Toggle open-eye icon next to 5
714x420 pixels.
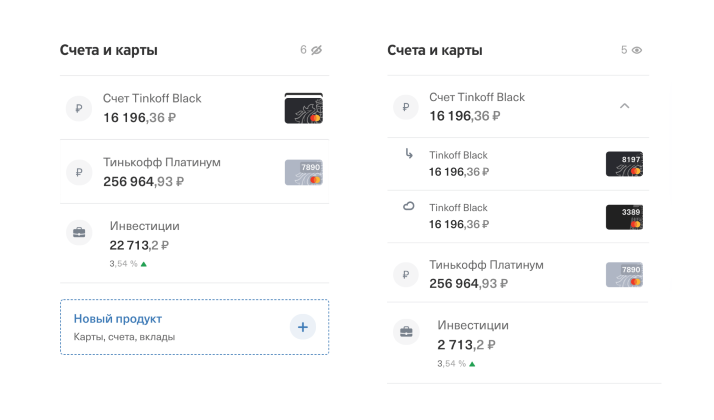click(637, 50)
